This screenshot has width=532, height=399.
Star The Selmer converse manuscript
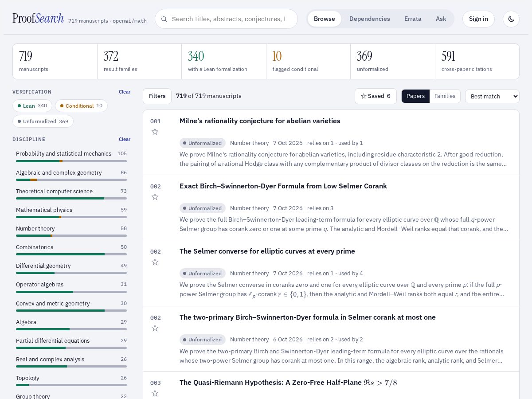155,262
